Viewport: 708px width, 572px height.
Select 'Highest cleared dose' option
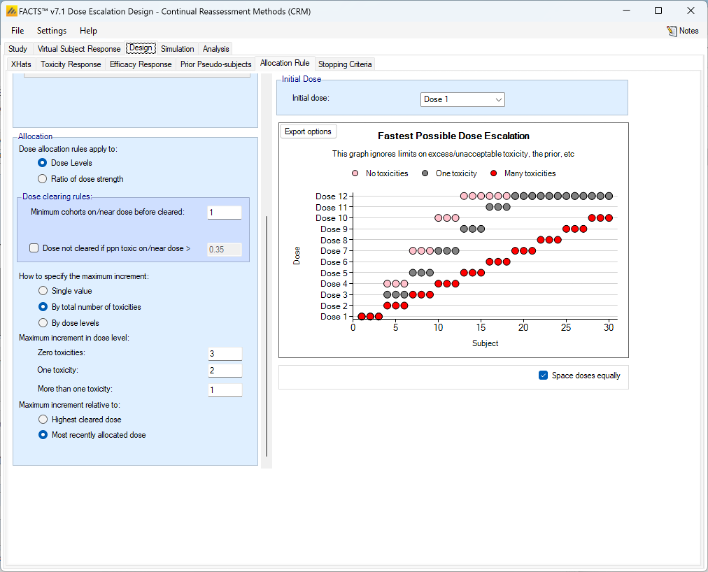coord(42,419)
